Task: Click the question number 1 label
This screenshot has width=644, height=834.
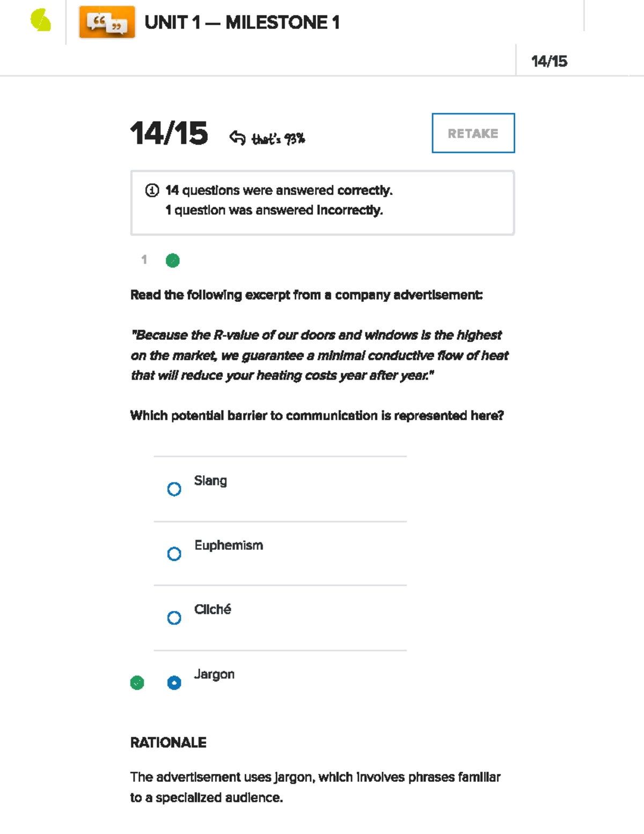Action: (x=144, y=260)
